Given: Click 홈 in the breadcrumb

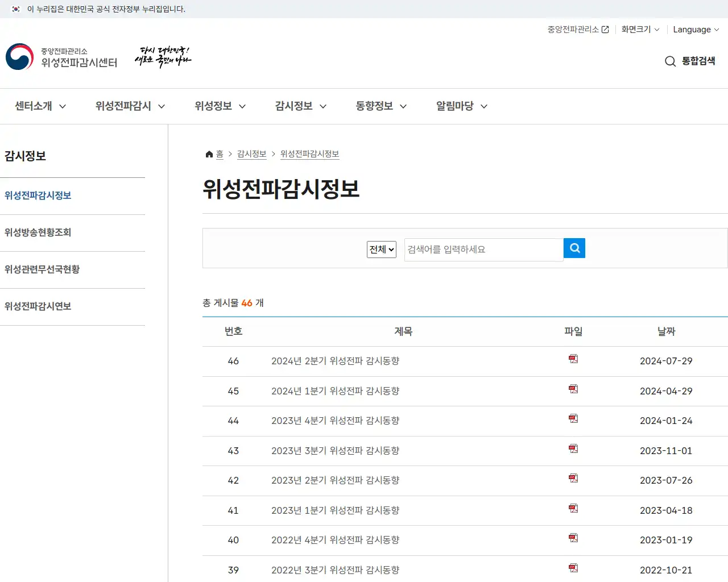Looking at the screenshot, I should (x=220, y=154).
